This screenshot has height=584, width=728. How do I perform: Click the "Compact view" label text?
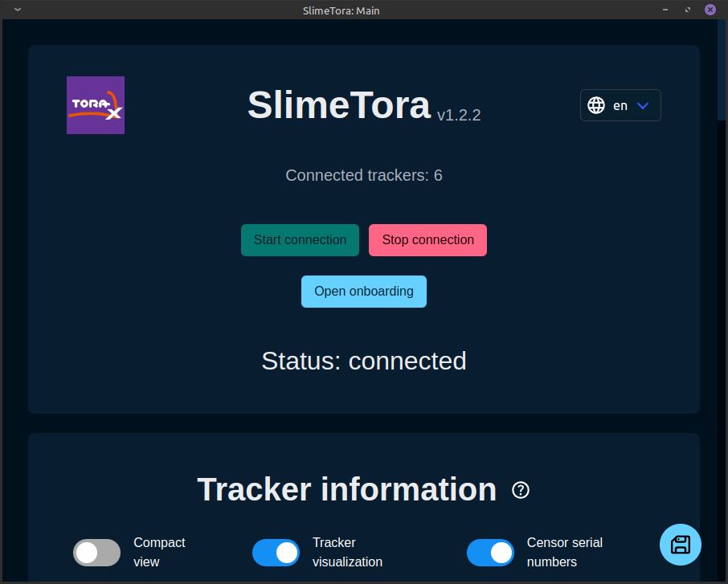159,553
